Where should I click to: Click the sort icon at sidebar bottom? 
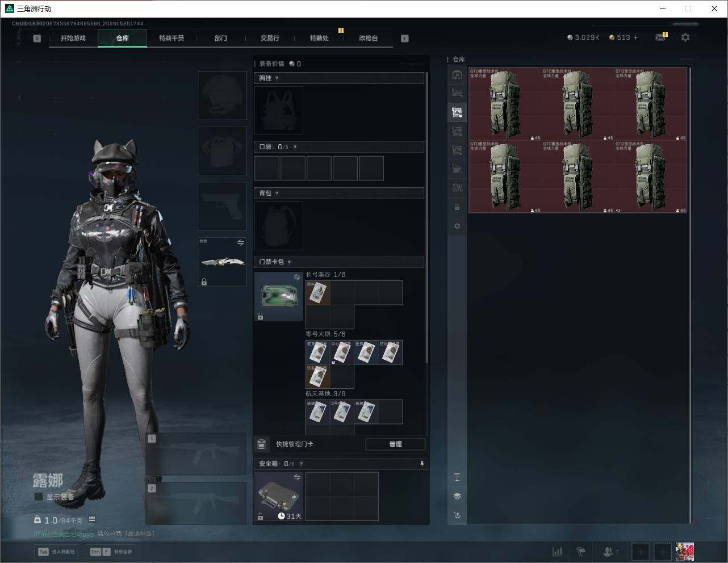click(x=457, y=515)
